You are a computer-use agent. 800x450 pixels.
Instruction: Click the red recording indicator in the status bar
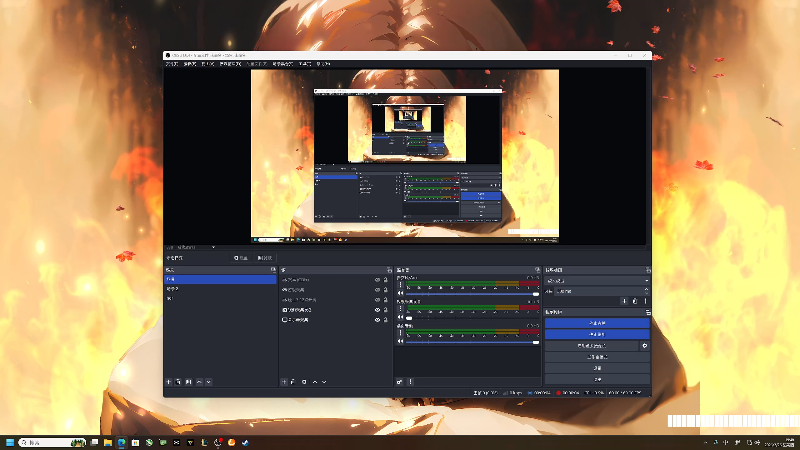(x=559, y=393)
